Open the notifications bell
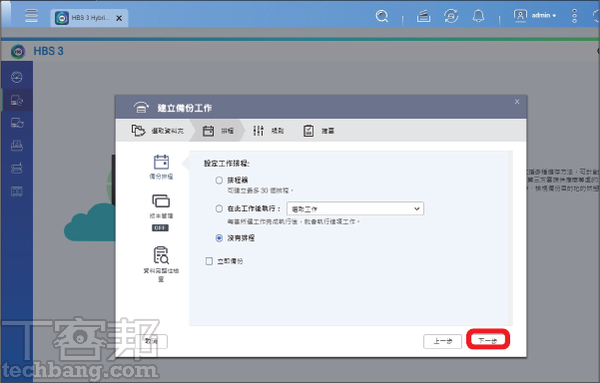Viewport: 600px width, 383px height. (478, 16)
